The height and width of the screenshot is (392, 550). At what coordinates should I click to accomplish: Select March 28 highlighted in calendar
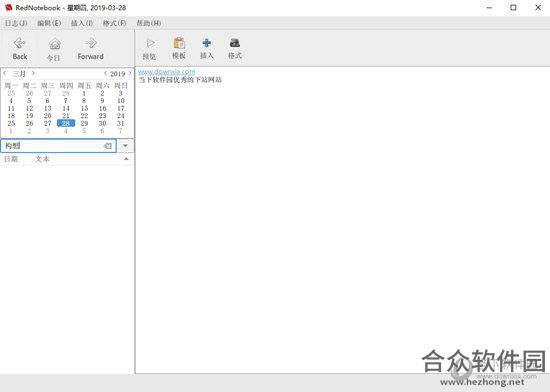click(66, 123)
